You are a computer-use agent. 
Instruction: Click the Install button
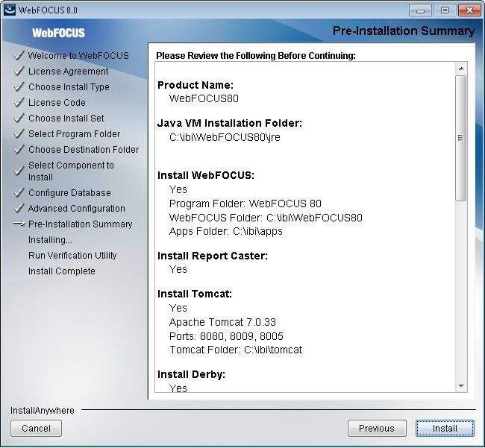pyautogui.click(x=445, y=428)
